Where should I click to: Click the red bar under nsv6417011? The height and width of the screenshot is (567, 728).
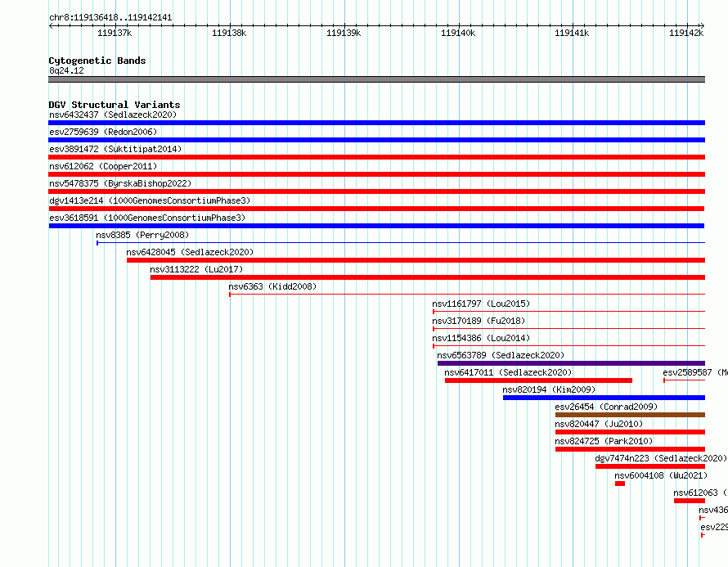point(538,380)
